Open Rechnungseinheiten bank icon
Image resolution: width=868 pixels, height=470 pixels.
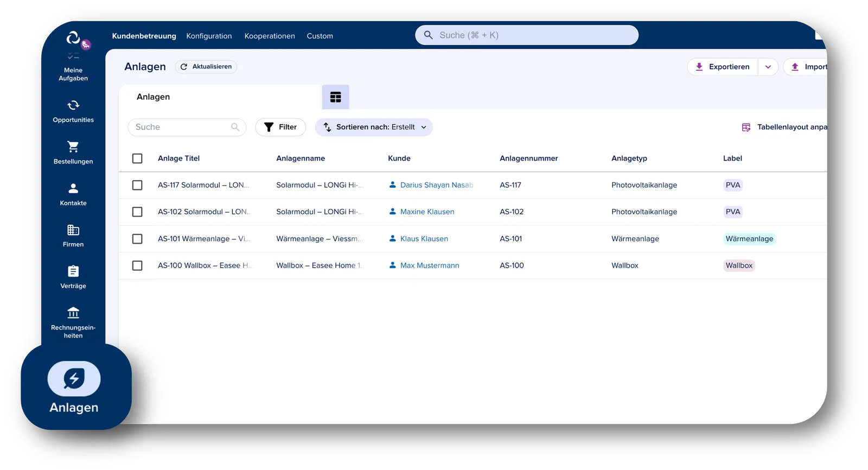[73, 313]
